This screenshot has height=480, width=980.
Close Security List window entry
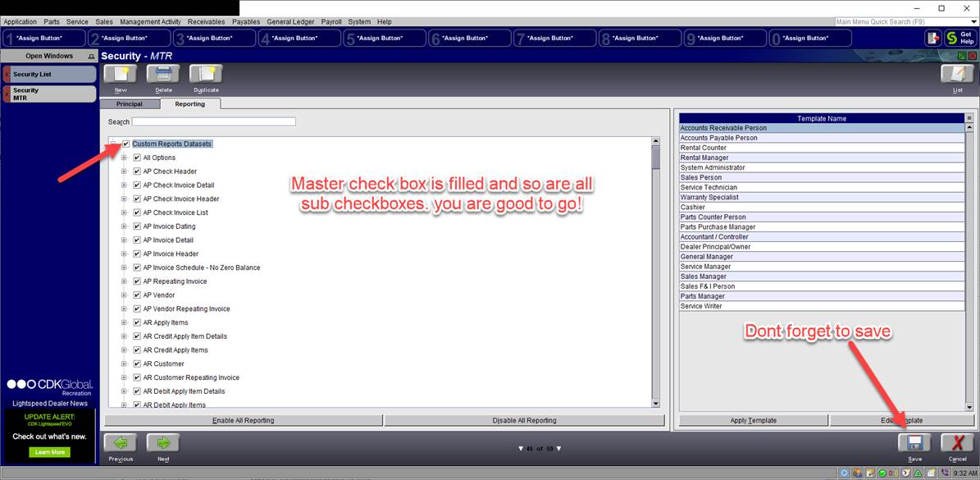(x=7, y=75)
